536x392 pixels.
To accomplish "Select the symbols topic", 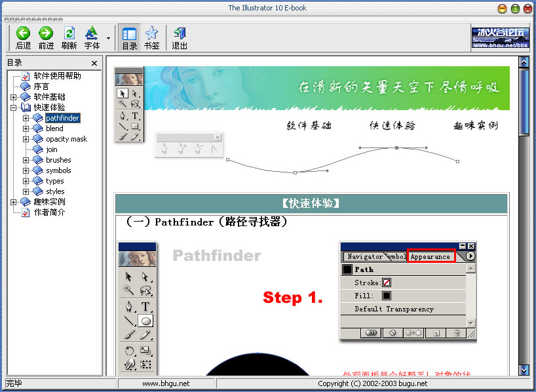I will (x=58, y=170).
